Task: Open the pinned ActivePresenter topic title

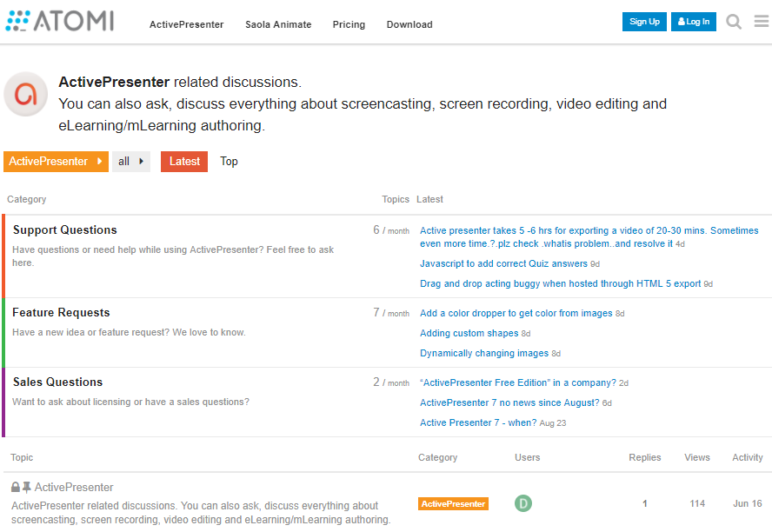Action: tap(74, 487)
